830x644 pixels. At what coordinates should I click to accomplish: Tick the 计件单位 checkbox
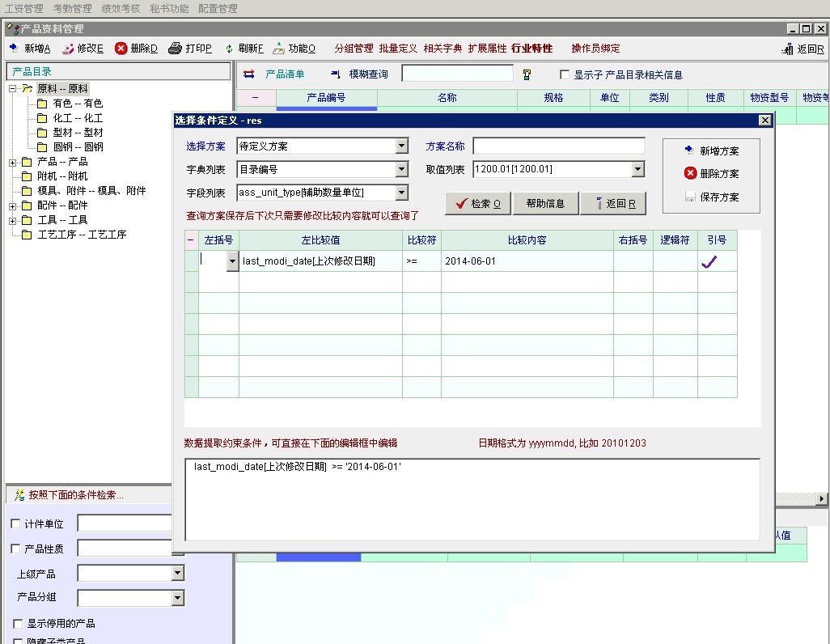[16, 524]
